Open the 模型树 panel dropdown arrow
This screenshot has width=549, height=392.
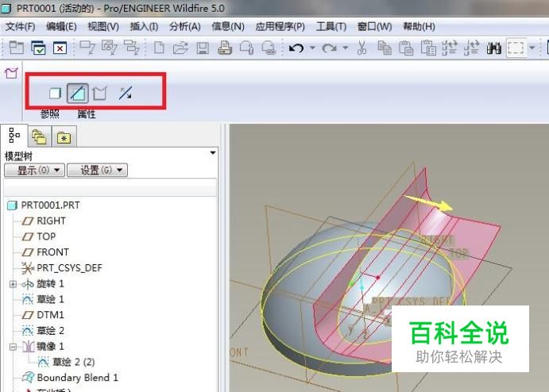tap(212, 153)
